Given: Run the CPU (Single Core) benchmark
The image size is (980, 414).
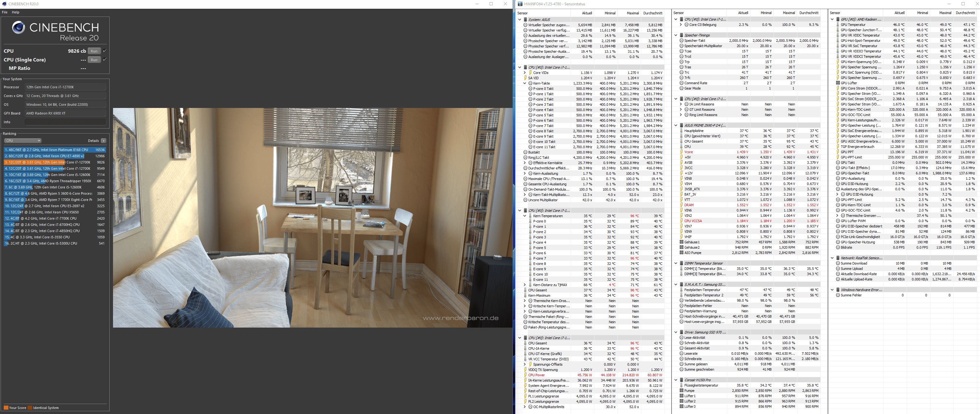Looking at the screenshot, I should click(94, 60).
